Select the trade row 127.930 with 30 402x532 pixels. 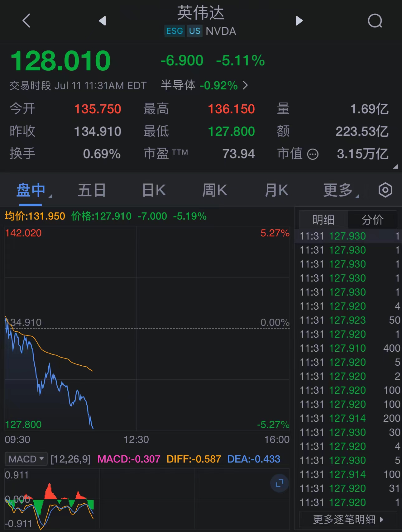[x=348, y=432]
